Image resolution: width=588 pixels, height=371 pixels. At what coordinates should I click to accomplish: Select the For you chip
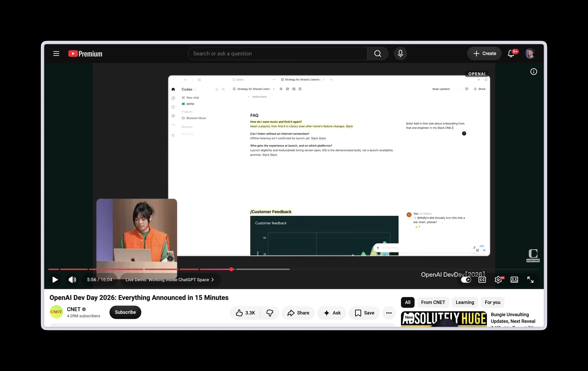click(492, 302)
